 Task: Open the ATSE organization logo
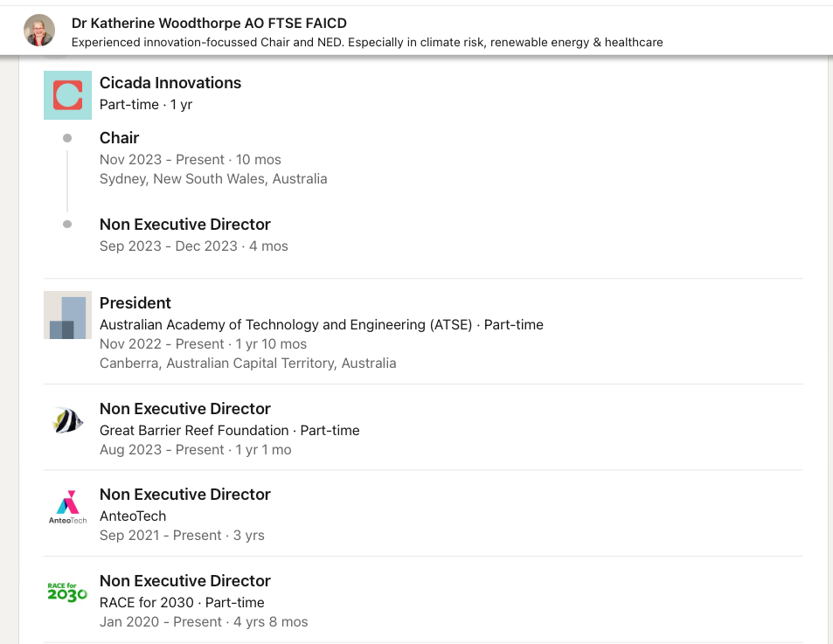[67, 315]
